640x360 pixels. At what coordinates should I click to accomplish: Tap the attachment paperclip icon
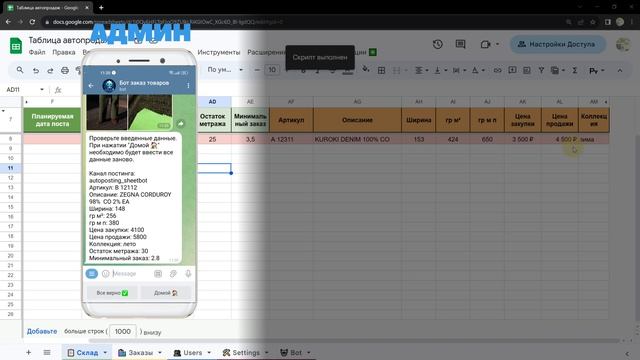click(x=173, y=274)
